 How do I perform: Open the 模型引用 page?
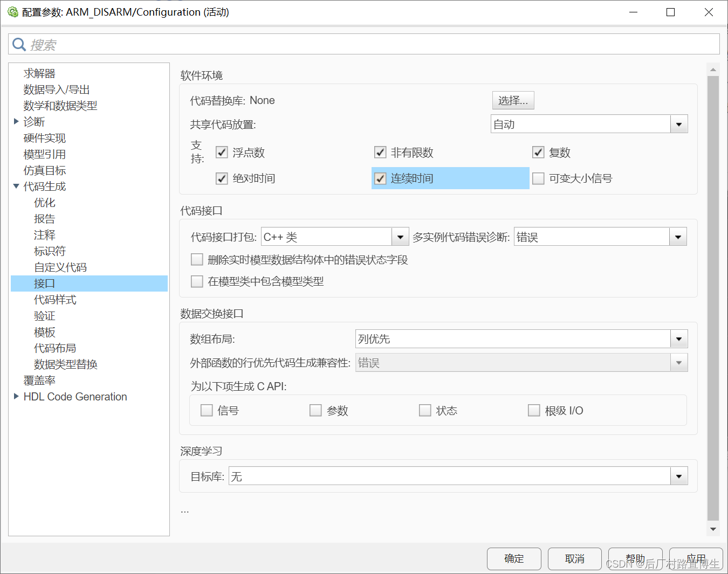(45, 154)
